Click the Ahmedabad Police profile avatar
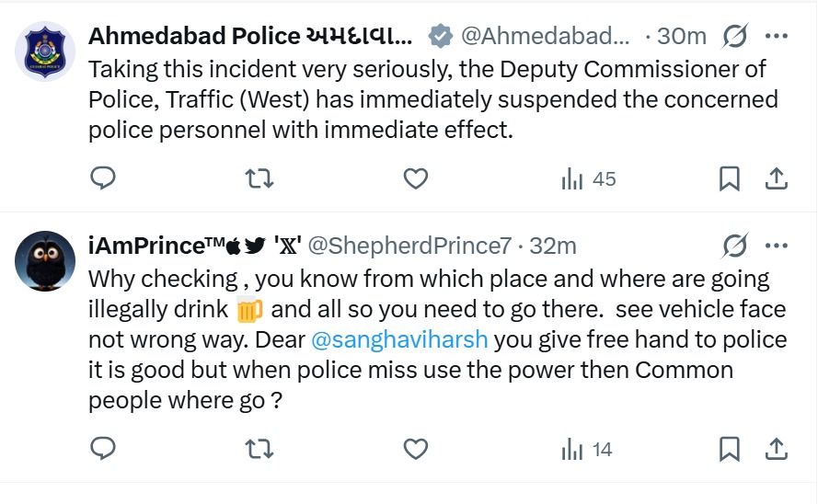The height and width of the screenshot is (504, 818). click(x=45, y=52)
